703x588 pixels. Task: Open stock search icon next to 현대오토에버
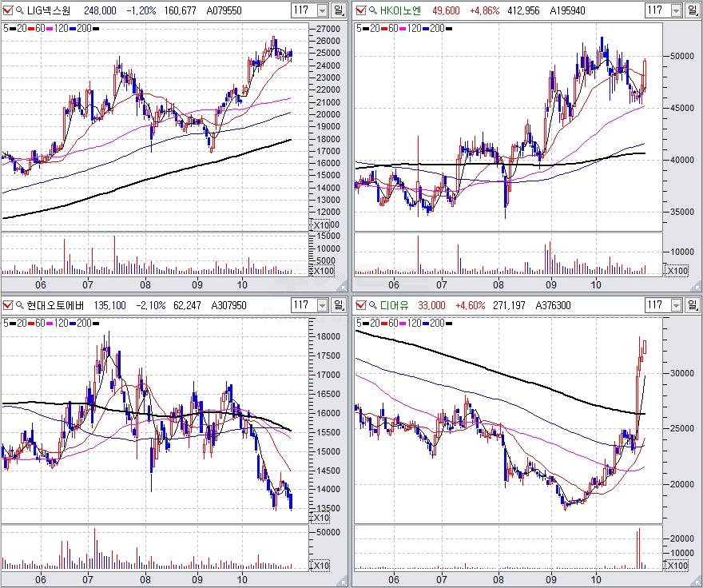pos(19,304)
